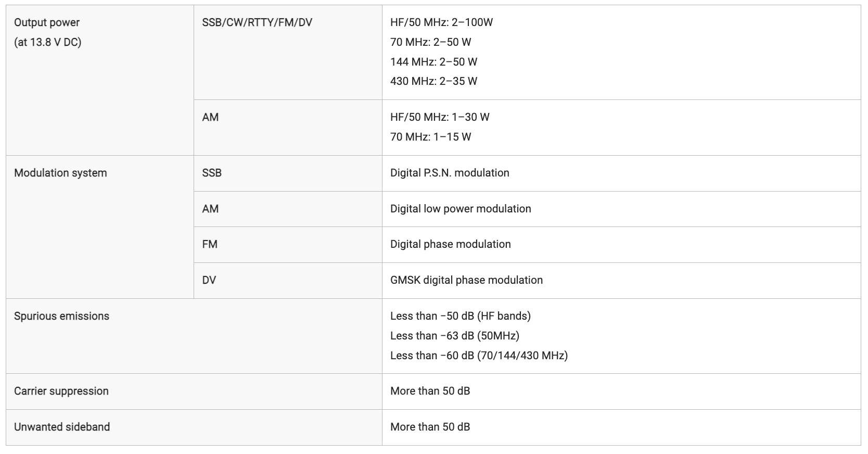Click Digital phase modulation text
Image resolution: width=868 pixels, height=454 pixels.
(451, 244)
